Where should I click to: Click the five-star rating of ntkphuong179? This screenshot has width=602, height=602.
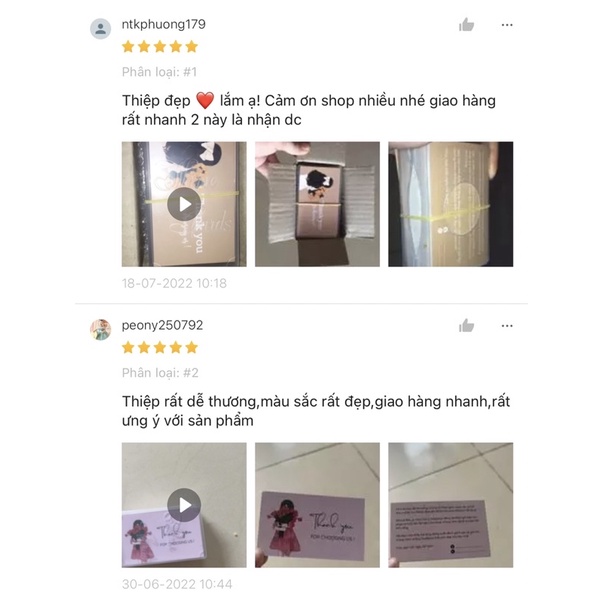pos(160,47)
